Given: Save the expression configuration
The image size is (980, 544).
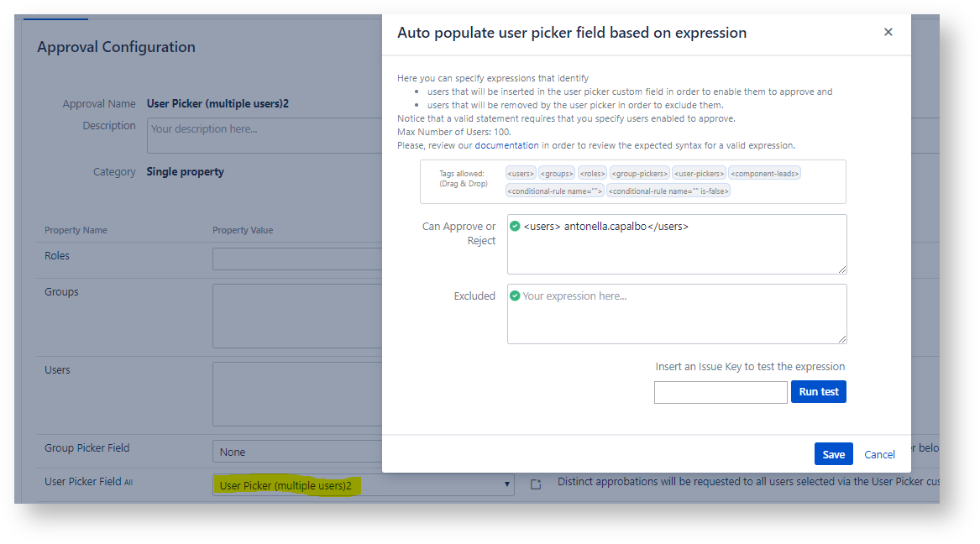Looking at the screenshot, I should point(833,454).
